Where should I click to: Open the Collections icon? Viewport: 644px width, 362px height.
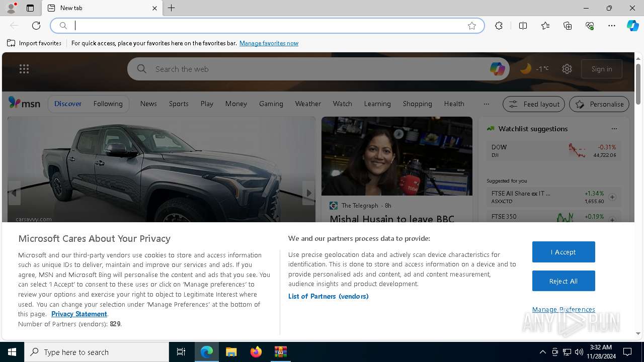[568, 26]
